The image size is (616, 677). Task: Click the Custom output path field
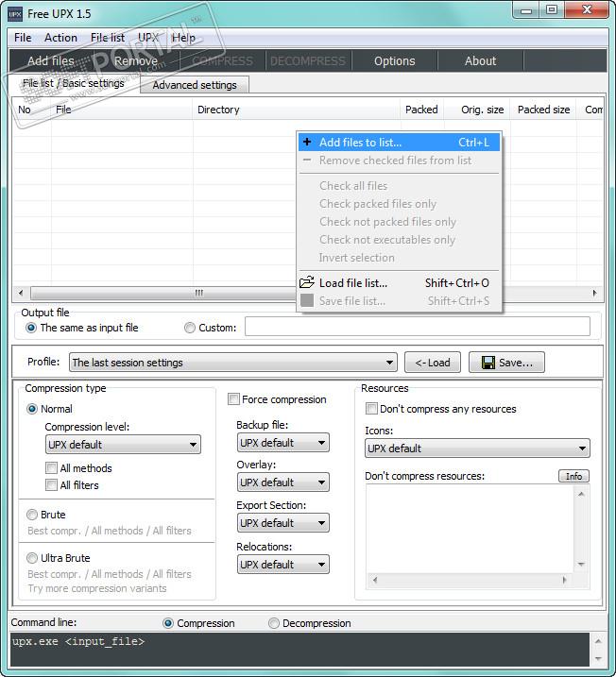pyautogui.click(x=418, y=327)
